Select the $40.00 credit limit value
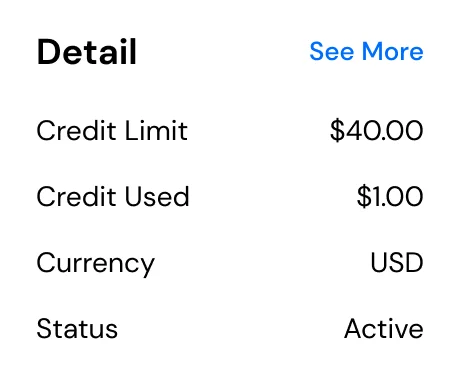This screenshot has width=460, height=384. tap(376, 130)
